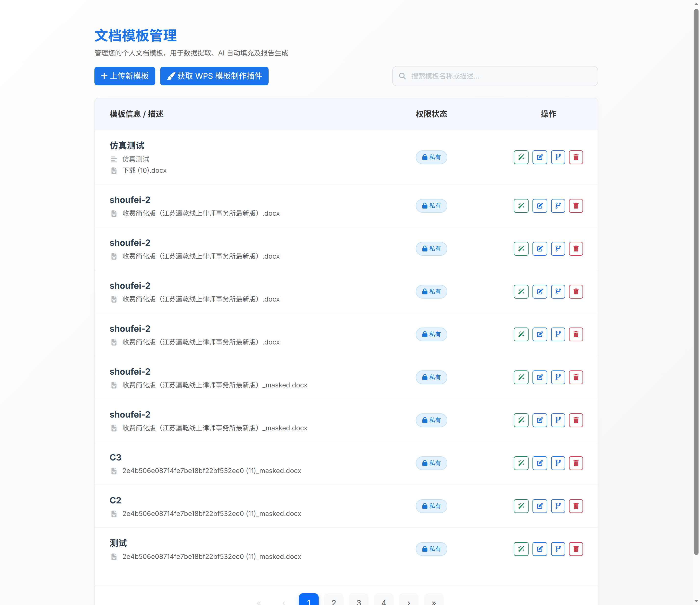Go to page 2 in pagination
700x605 pixels.
pos(334,602)
